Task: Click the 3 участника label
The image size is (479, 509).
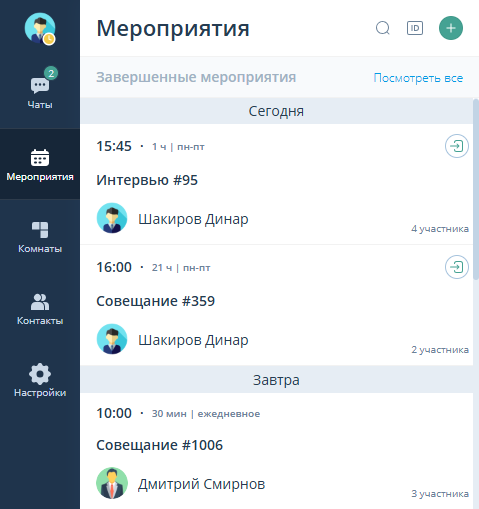Action: (x=440, y=494)
